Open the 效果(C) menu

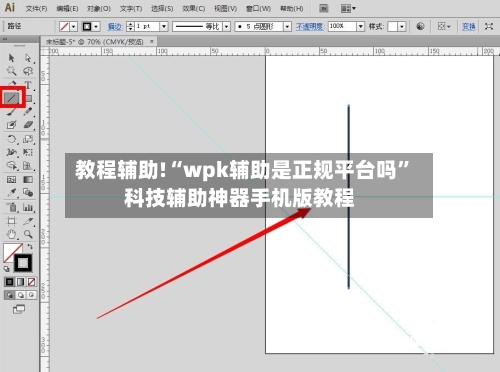pyautogui.click(x=193, y=8)
